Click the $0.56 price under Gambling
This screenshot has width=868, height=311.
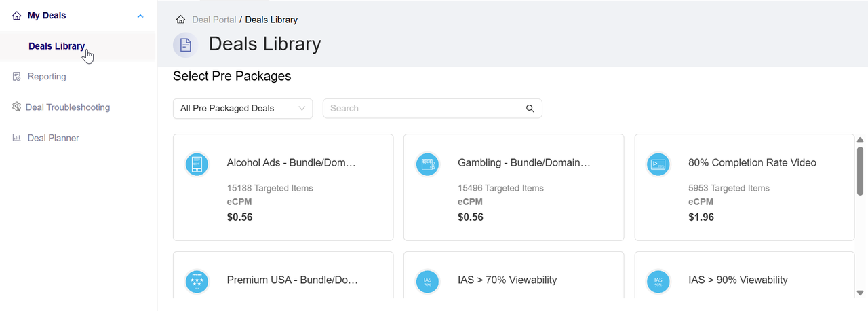[471, 217]
